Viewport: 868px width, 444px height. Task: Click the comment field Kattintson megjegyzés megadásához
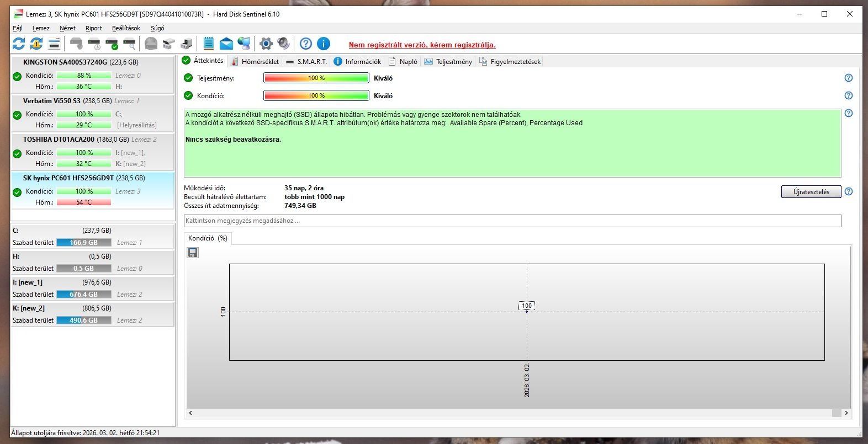click(512, 221)
